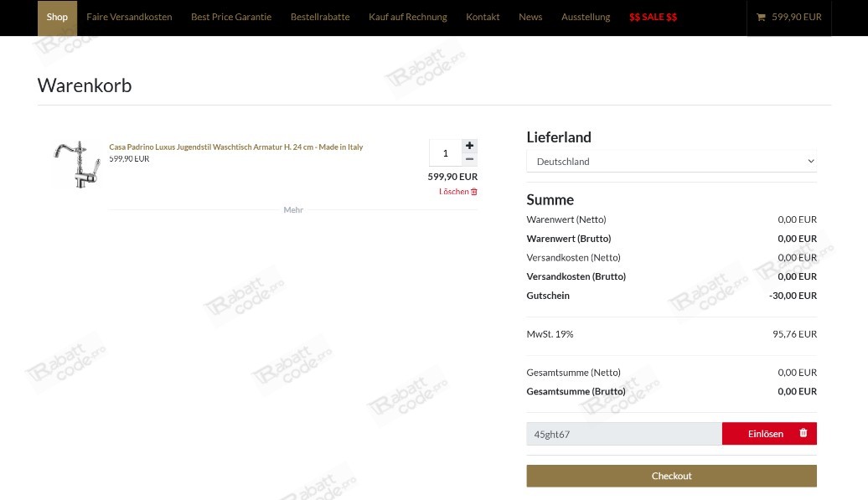Viewport: 868px width, 500px height.
Task: Click Löschen to remove the faucet item
Action: click(x=452, y=191)
